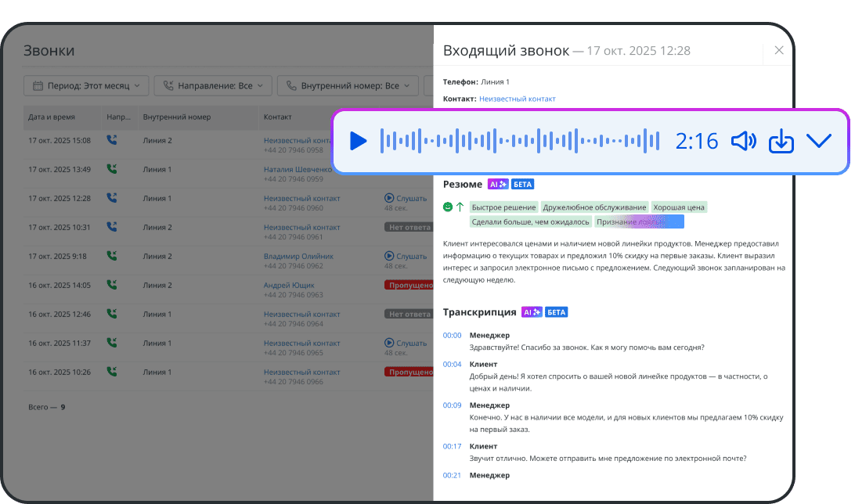This screenshot has height=504, width=855.
Task: Click the Слушать button for 12:28 call
Action: [x=406, y=199]
